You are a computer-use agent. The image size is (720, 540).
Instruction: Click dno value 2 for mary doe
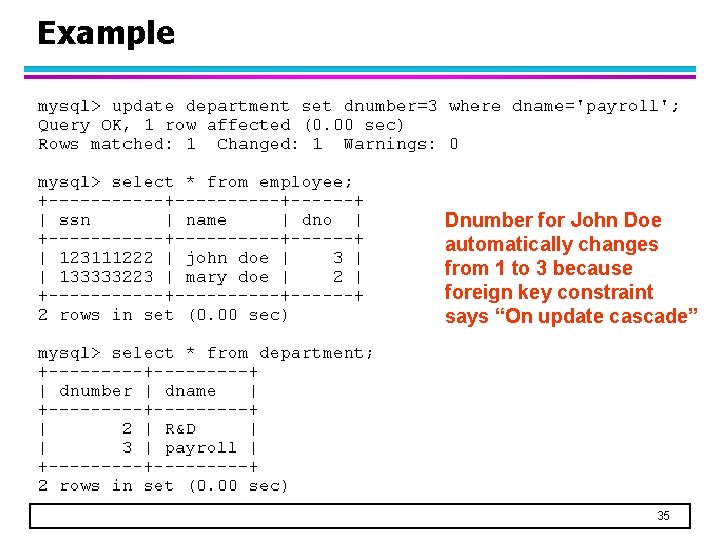tap(338, 277)
